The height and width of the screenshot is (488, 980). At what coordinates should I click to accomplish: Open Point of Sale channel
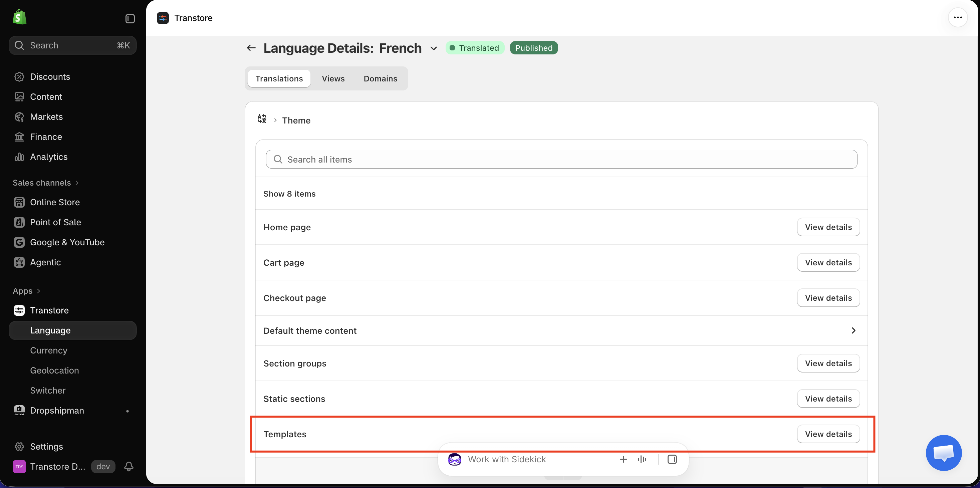55,222
